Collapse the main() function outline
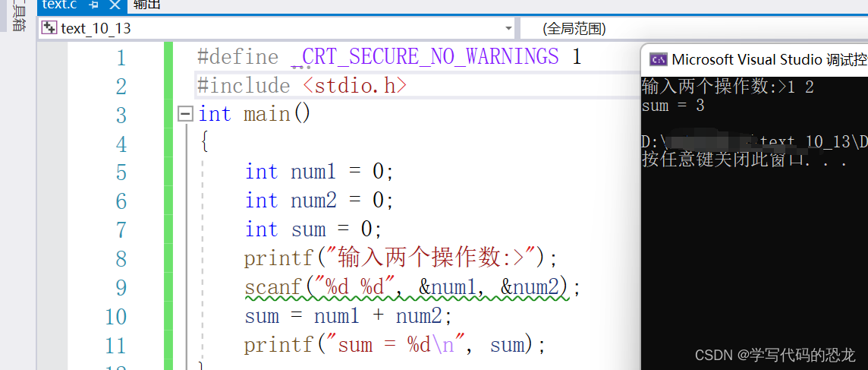Viewport: 868px width, 370px height. tap(186, 115)
